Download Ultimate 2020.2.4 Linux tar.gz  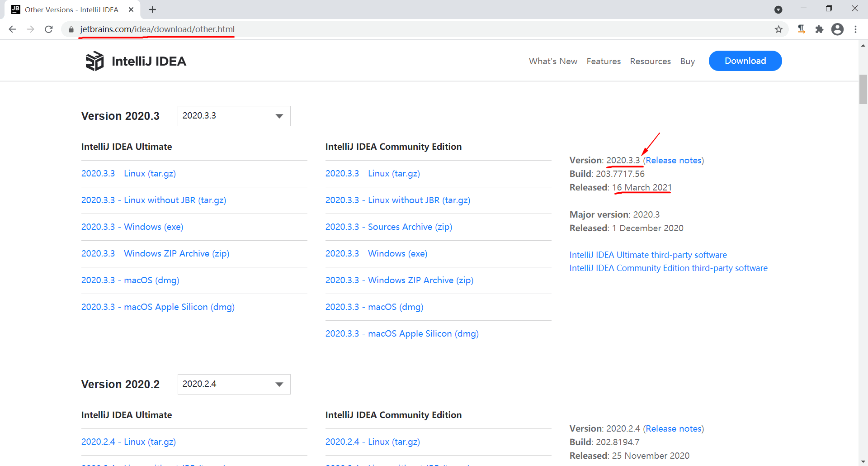pos(128,442)
